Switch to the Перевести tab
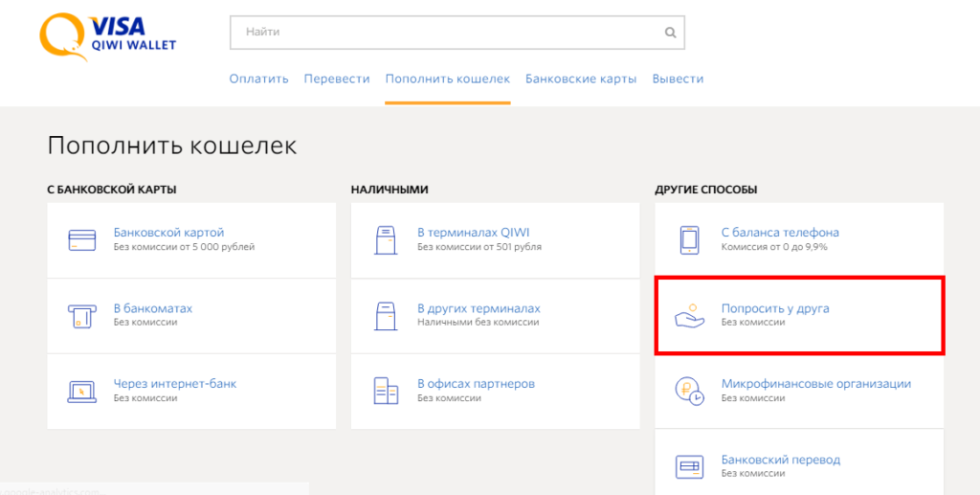 click(337, 79)
